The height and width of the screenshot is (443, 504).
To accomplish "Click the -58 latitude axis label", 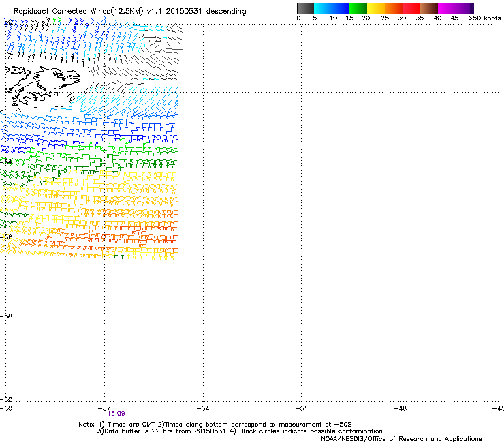I will tap(6, 316).
